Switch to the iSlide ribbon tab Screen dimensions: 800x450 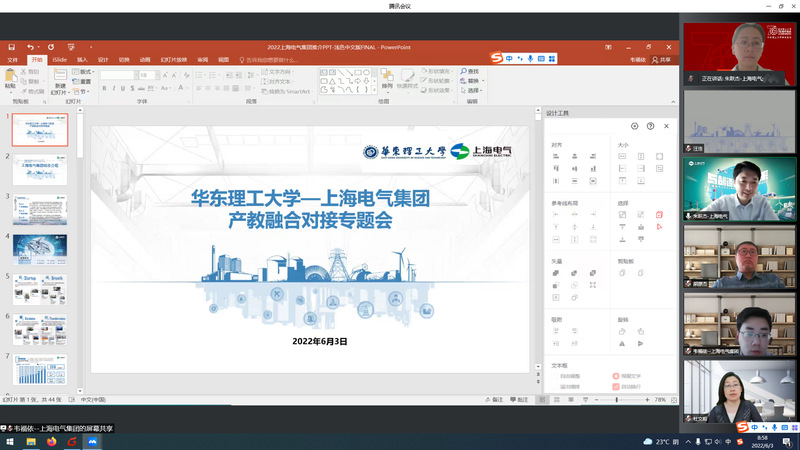pos(59,60)
